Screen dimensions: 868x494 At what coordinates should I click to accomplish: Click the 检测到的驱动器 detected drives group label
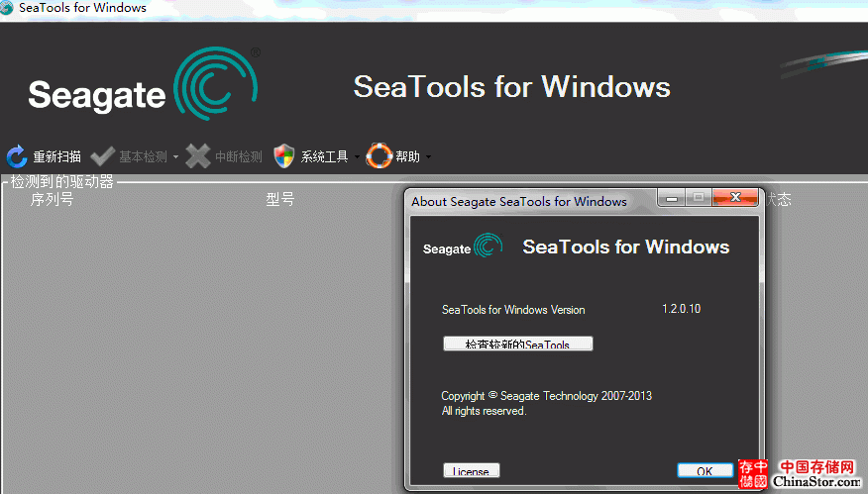tap(62, 181)
